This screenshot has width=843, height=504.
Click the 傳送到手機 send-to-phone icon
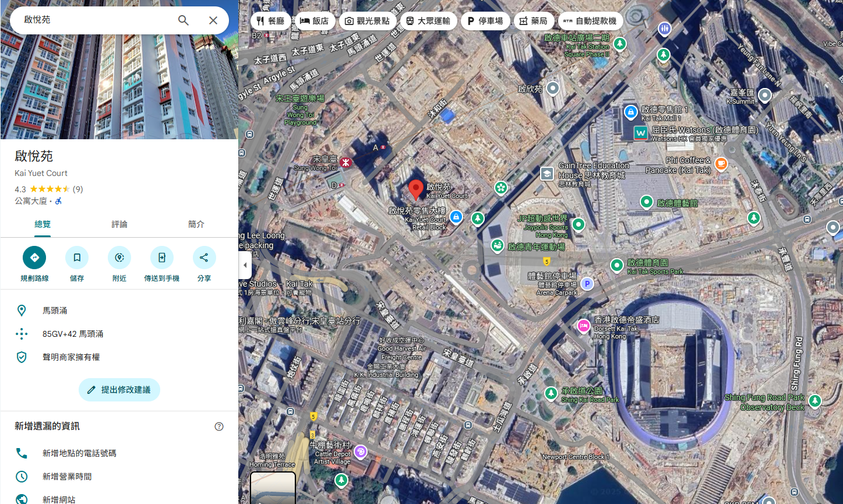point(161,257)
